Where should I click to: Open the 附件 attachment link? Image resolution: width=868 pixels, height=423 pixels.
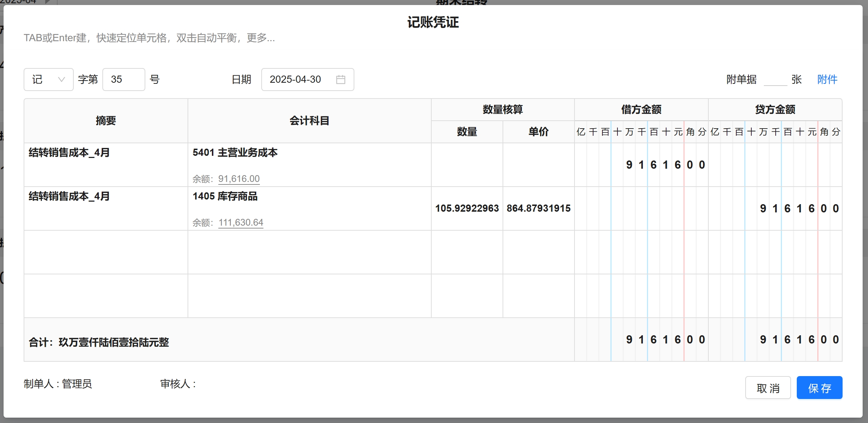tap(827, 80)
